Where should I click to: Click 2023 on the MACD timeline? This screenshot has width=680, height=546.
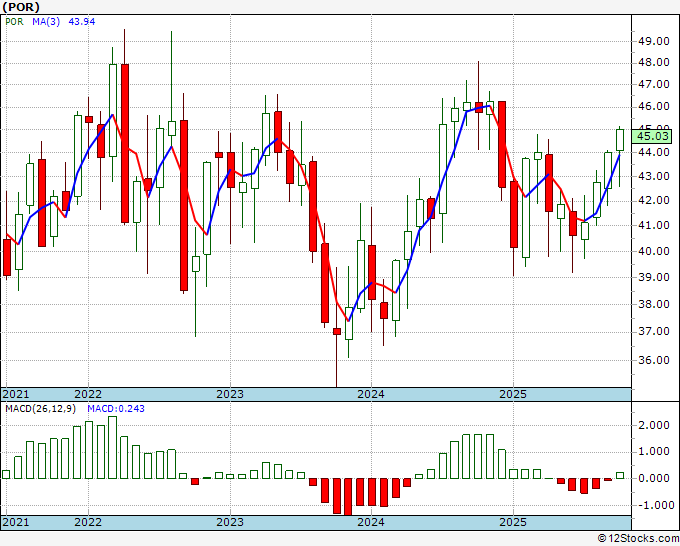230,522
